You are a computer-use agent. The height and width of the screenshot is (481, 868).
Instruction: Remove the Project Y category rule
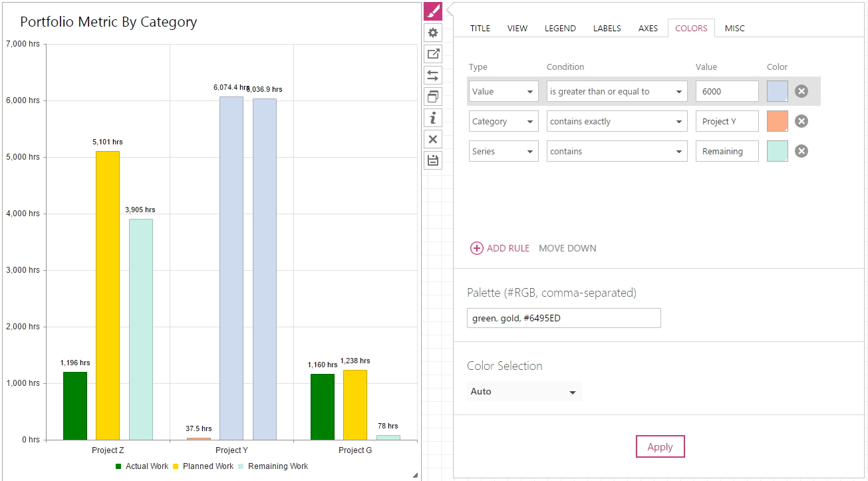[801, 121]
